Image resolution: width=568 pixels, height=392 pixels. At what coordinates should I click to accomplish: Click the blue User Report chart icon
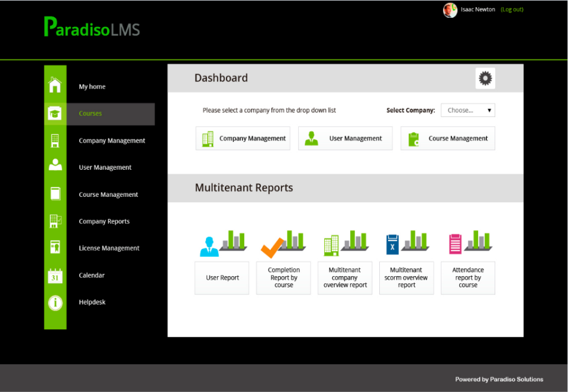pyautogui.click(x=223, y=243)
